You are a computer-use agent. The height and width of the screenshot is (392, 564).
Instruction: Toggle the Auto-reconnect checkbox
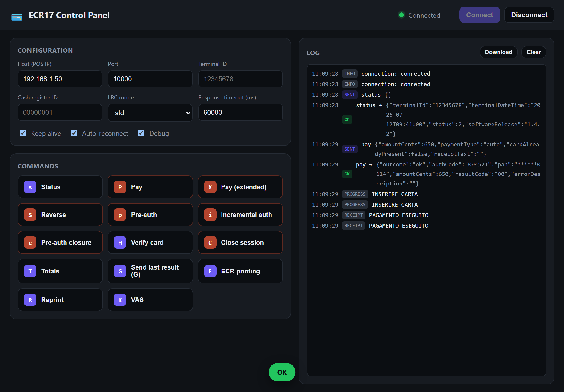point(74,133)
